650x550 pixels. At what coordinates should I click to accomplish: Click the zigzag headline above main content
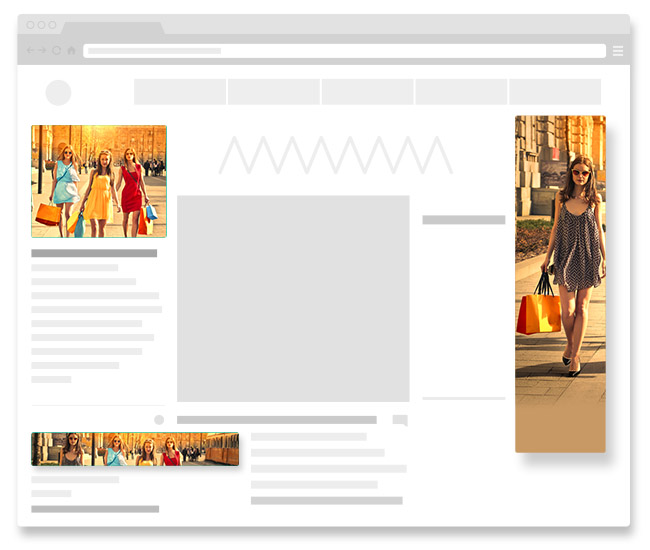(x=335, y=155)
